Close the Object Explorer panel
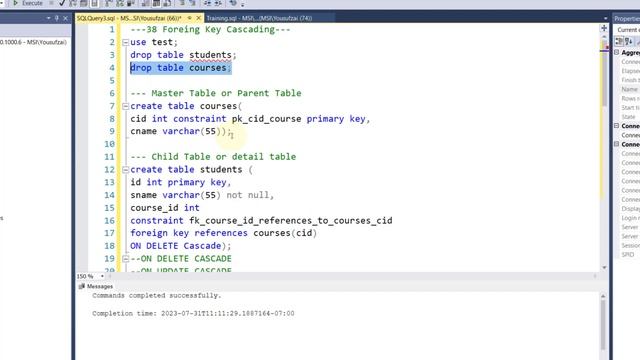 65,18
